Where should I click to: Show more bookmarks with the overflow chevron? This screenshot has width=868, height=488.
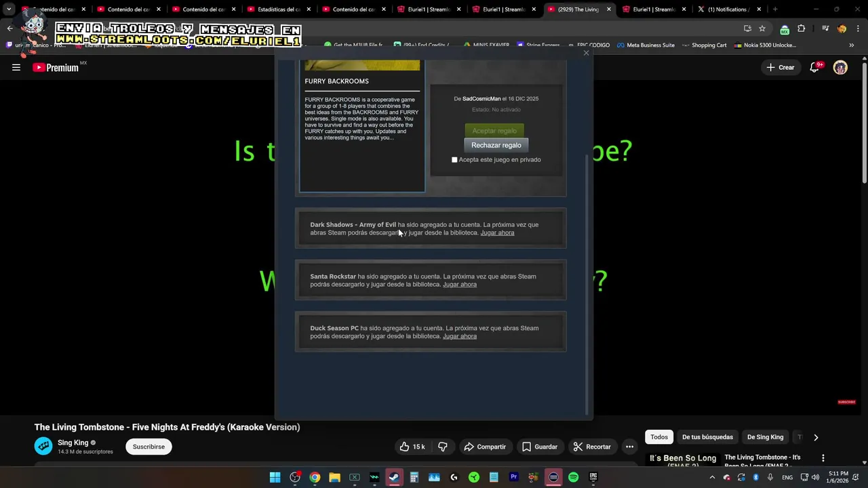851,45
